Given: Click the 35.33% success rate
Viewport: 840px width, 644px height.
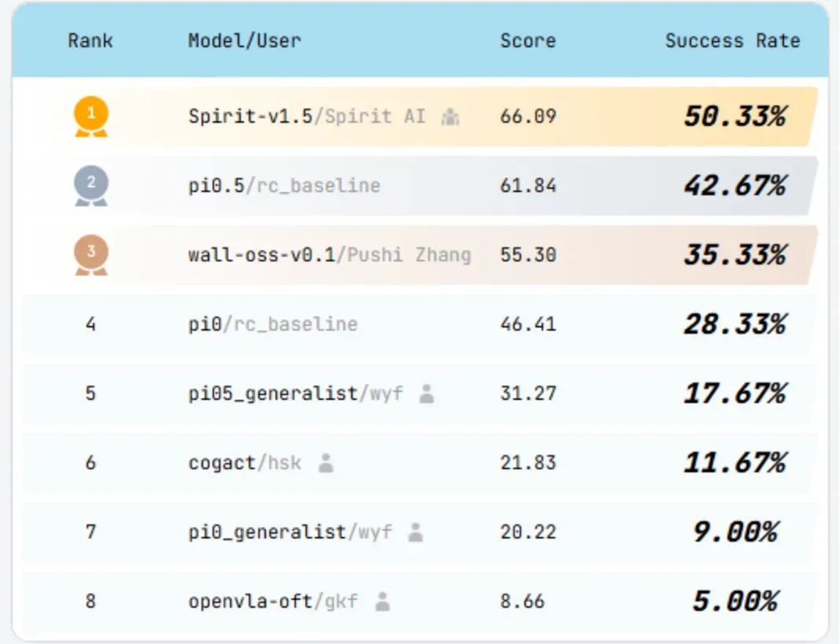Looking at the screenshot, I should [x=735, y=255].
